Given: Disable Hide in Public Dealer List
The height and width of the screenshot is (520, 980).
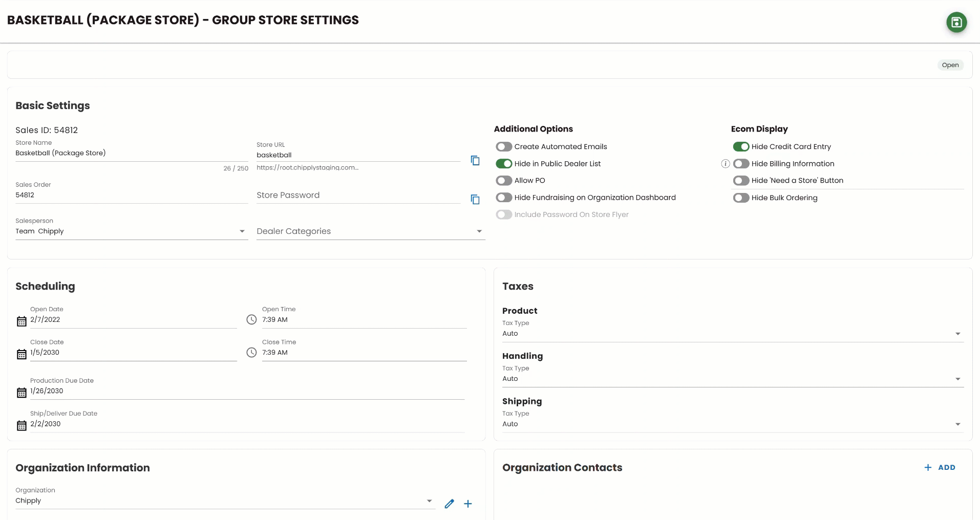Looking at the screenshot, I should [504, 164].
